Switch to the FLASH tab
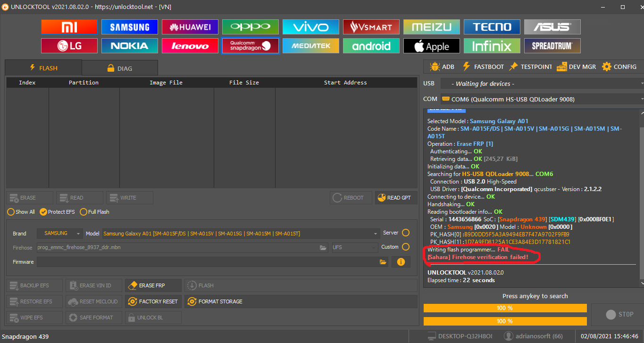644x343 pixels. coord(43,68)
